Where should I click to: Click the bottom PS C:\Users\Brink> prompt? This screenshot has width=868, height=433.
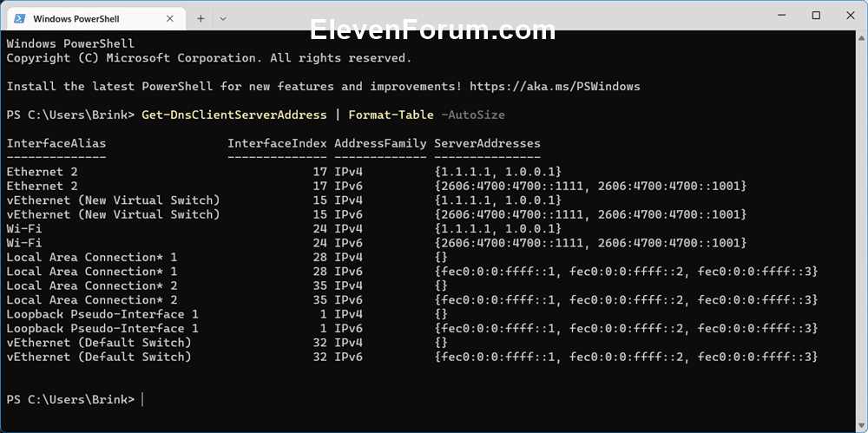(x=70, y=400)
